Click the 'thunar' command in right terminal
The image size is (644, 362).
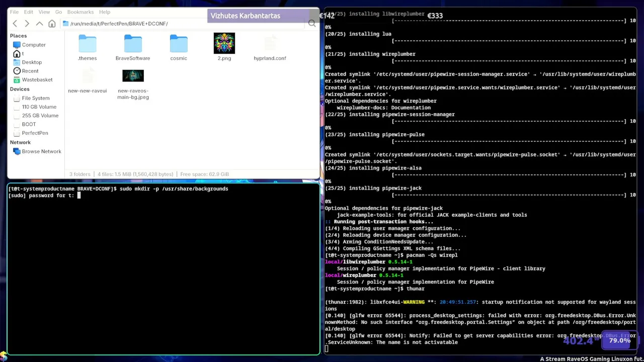(415, 289)
